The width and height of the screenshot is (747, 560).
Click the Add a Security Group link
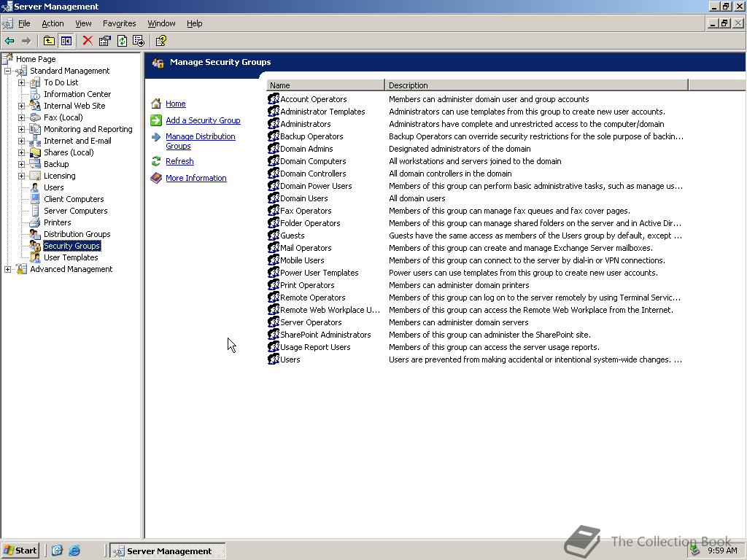click(203, 120)
